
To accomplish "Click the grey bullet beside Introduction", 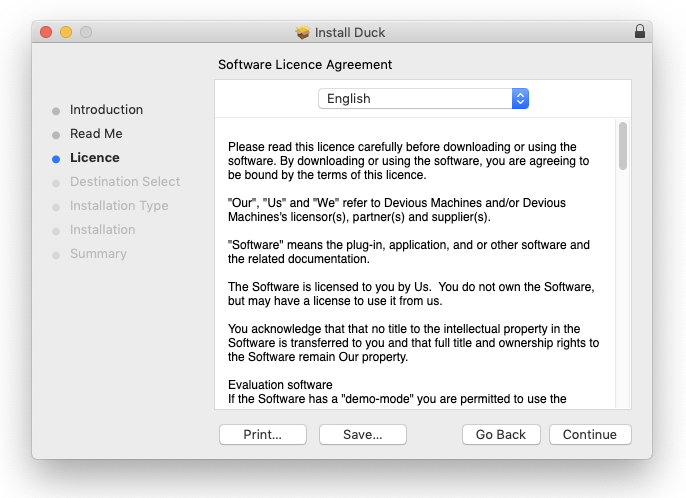I will (x=56, y=110).
